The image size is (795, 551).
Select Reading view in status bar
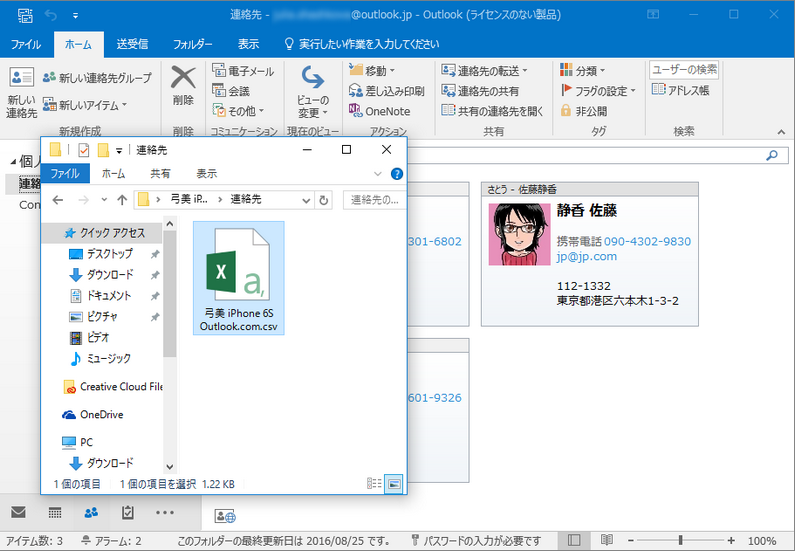tap(606, 540)
